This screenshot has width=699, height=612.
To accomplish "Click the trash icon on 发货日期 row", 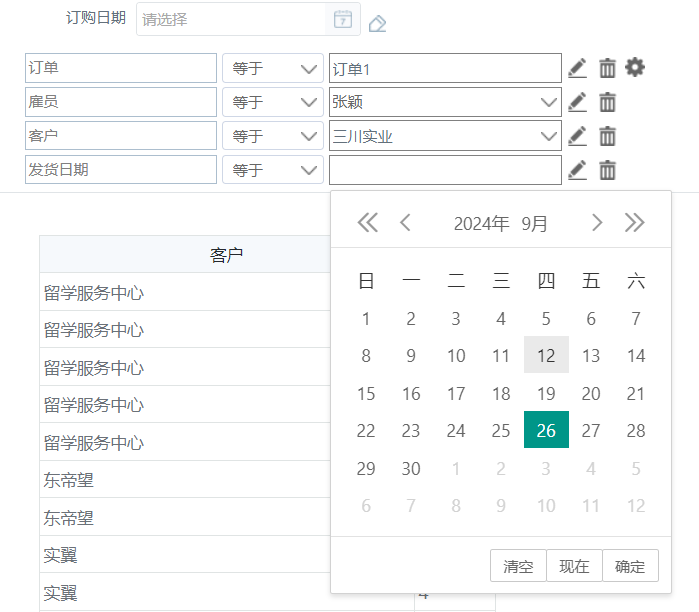I will [607, 170].
